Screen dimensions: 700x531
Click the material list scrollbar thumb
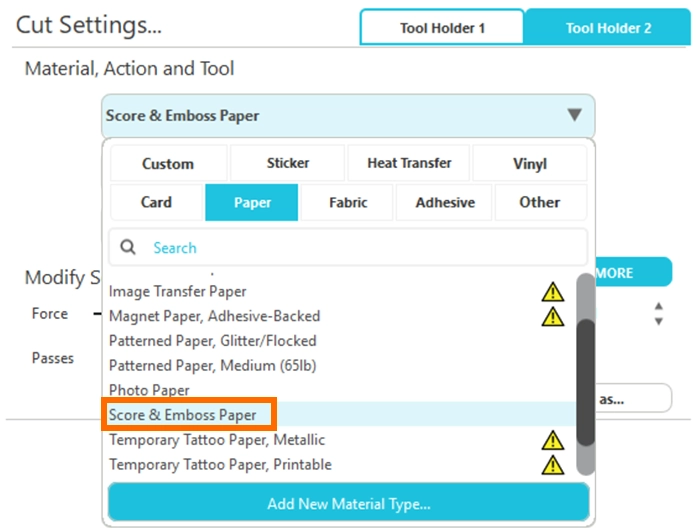point(586,380)
